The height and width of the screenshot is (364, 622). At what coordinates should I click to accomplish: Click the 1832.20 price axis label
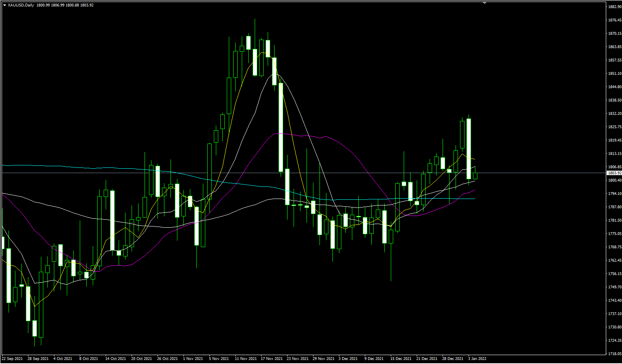coord(614,114)
